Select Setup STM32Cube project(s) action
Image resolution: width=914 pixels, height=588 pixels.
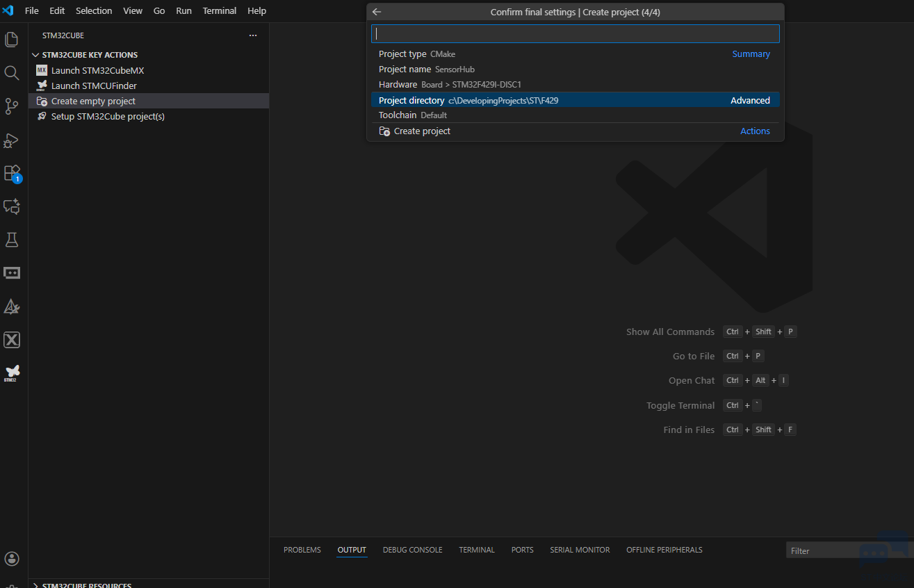tap(108, 116)
